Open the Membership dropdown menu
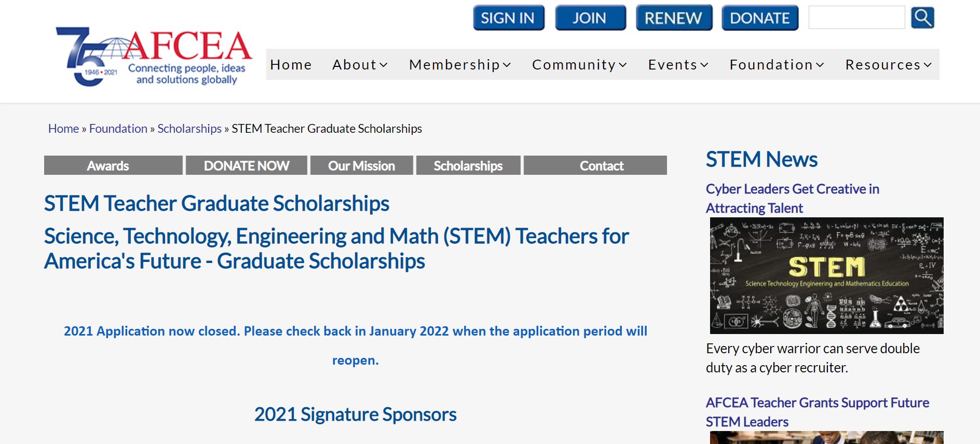This screenshot has height=444, width=980. 460,65
